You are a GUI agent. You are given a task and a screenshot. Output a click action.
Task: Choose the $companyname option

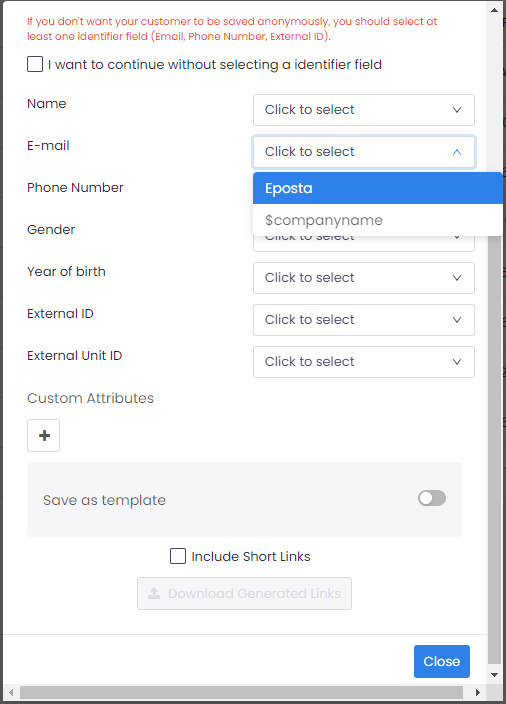click(378, 220)
